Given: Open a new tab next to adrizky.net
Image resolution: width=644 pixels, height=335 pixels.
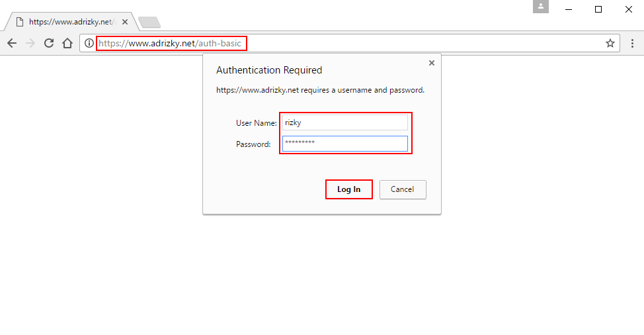Looking at the screenshot, I should (x=149, y=23).
